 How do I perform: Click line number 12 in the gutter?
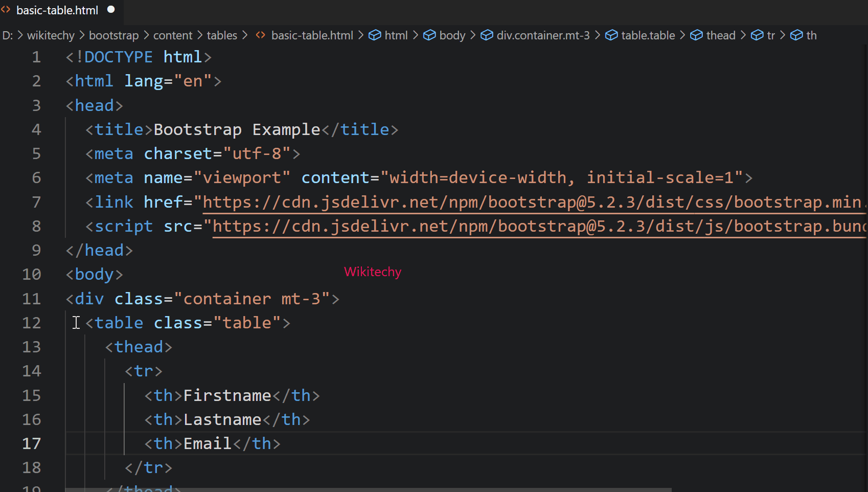[x=32, y=323]
